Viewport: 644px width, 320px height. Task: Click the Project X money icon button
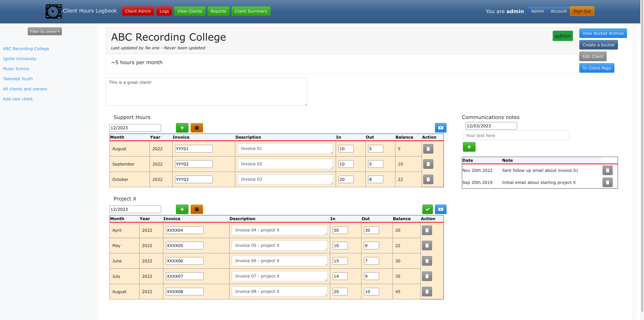pyautogui.click(x=440, y=209)
